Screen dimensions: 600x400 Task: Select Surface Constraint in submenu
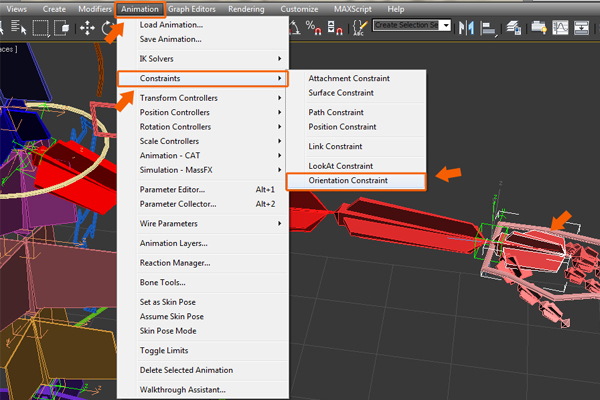pos(357,93)
